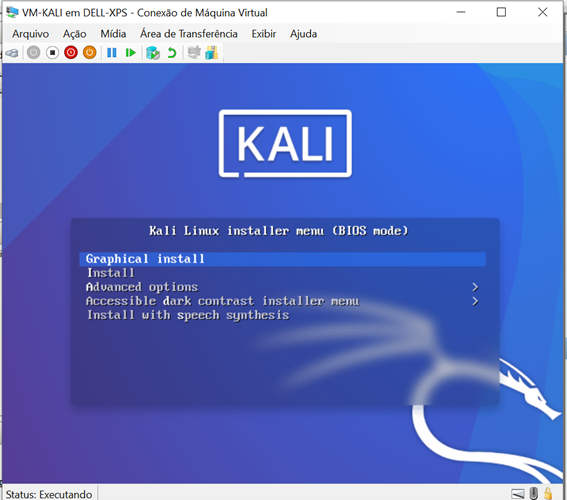Click the Ctrl+Alt+Del toolbar icon

coord(12,53)
